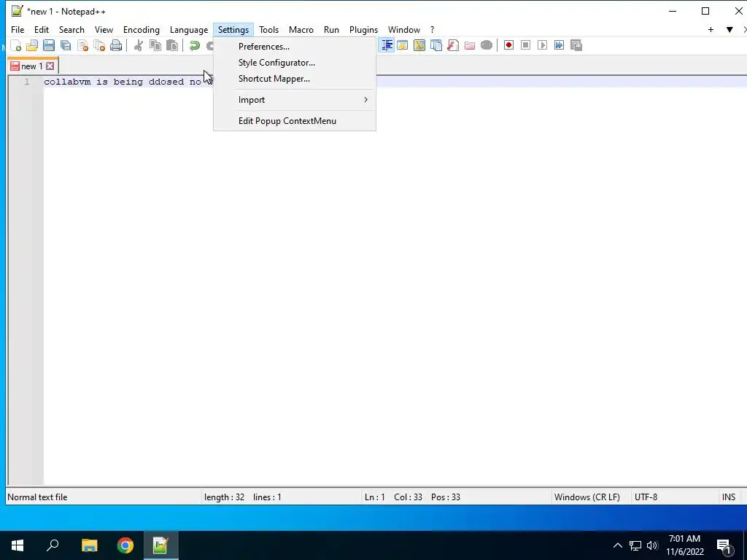Screen dimensions: 747x560
Task: Click the Open file toolbar icon
Action: click(32, 45)
